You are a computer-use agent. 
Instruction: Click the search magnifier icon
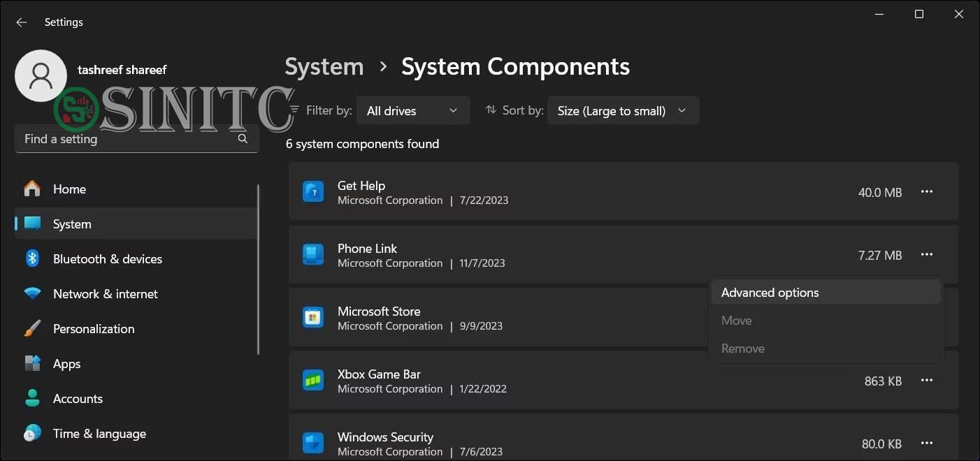pyautogui.click(x=243, y=138)
